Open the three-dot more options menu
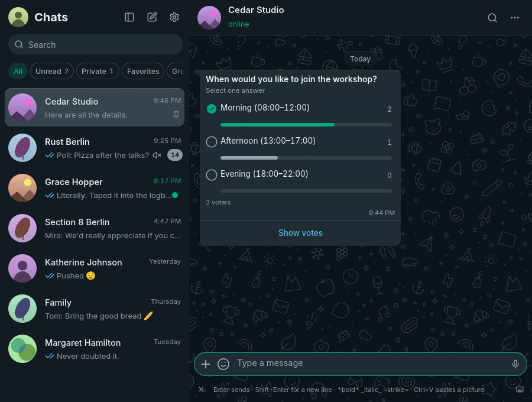532x402 pixels. click(515, 18)
